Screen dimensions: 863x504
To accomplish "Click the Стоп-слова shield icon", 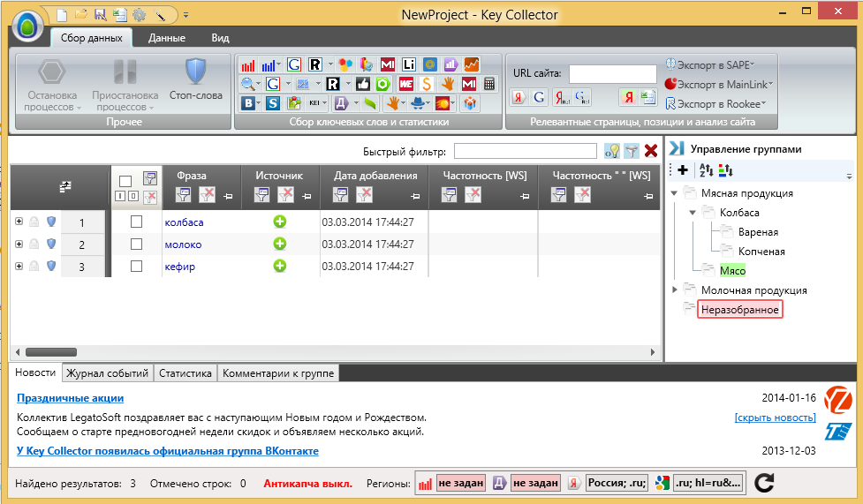I will coord(194,71).
